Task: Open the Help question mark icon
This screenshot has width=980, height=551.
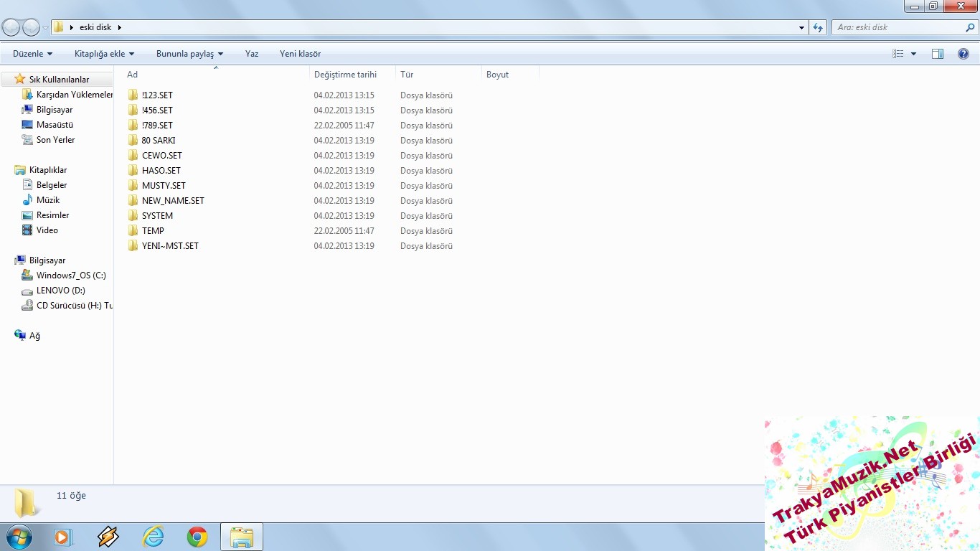Action: 963,54
